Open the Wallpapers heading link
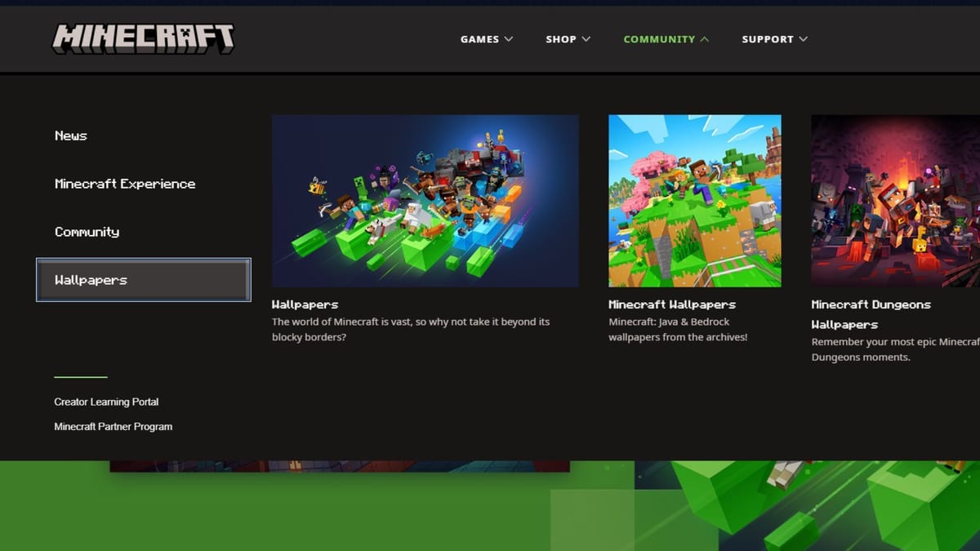This screenshot has height=551, width=980. (305, 304)
